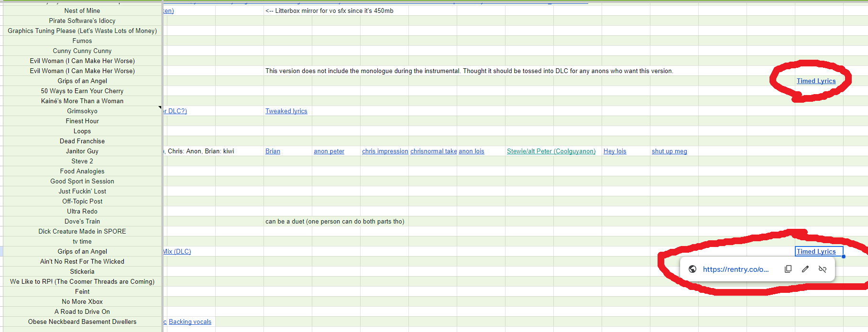Select the Ain't No Rest For The Wicked cell
The height and width of the screenshot is (332, 868).
[82, 261]
